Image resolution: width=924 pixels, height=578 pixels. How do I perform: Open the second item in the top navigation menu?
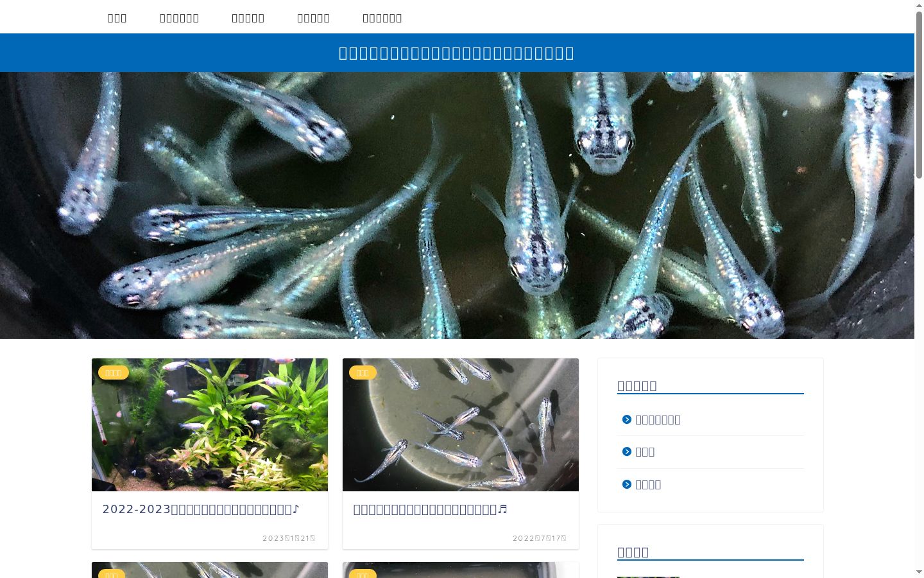(180, 18)
